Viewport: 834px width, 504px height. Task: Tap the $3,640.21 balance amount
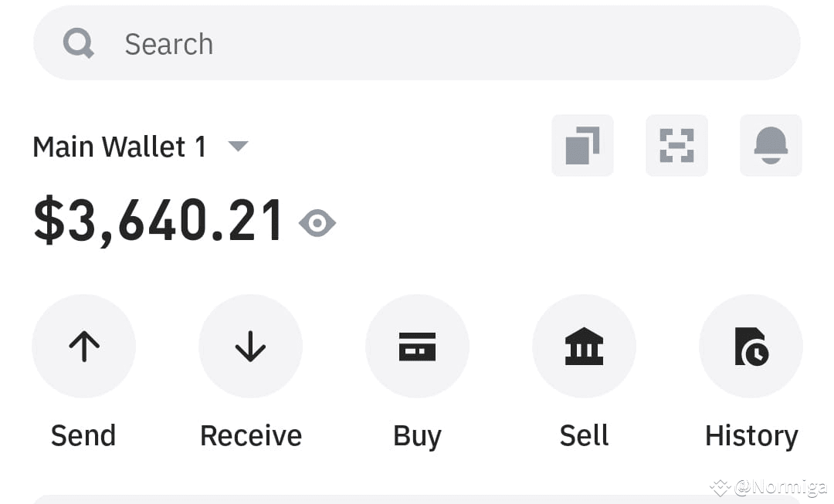(x=158, y=220)
